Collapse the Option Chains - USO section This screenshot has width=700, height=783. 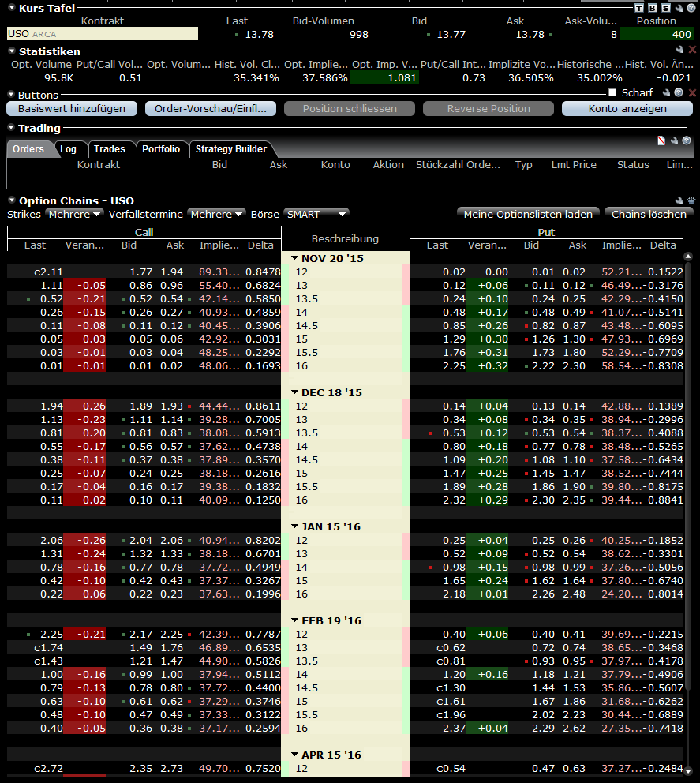pyautogui.click(x=12, y=200)
